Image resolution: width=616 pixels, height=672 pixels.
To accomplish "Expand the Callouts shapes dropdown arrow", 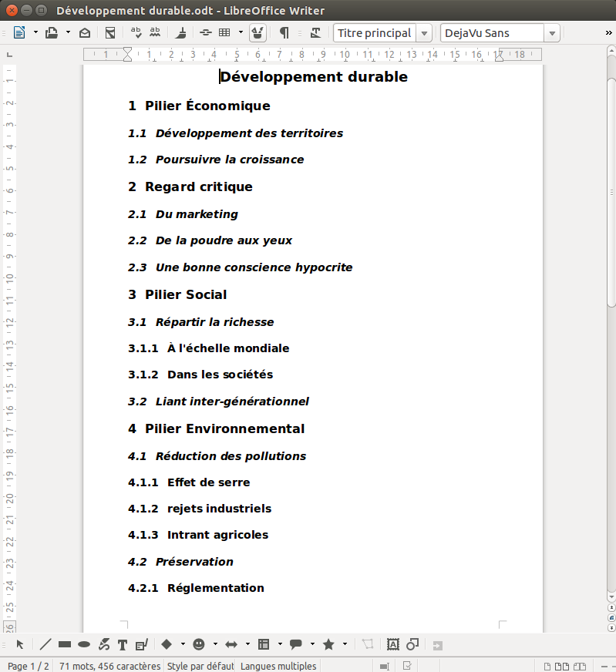I will point(312,644).
